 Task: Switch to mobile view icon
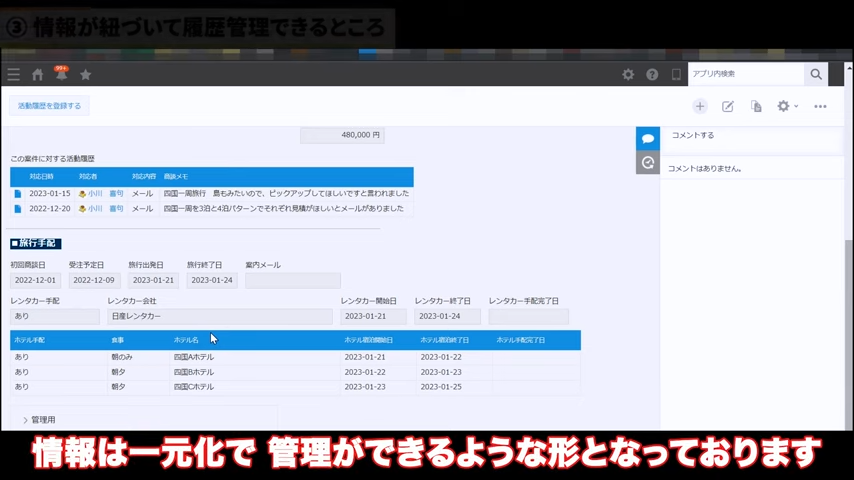[x=676, y=74]
